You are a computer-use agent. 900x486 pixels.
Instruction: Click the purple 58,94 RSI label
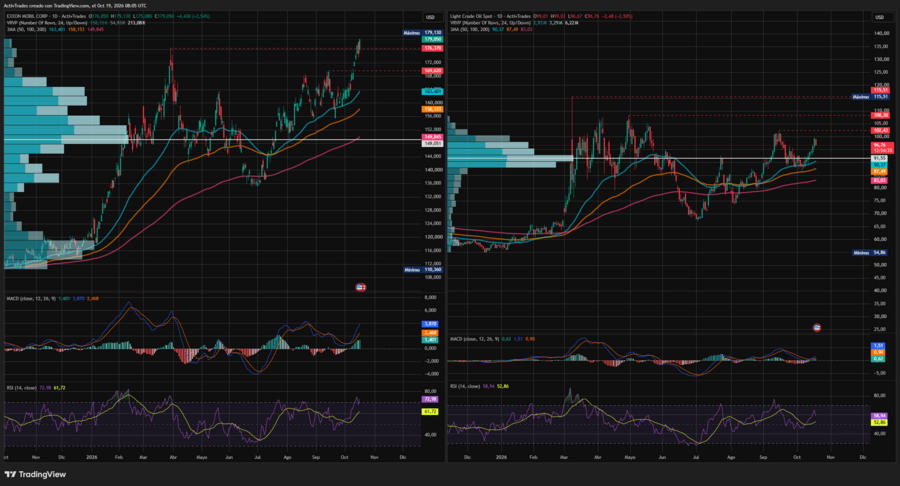point(879,415)
